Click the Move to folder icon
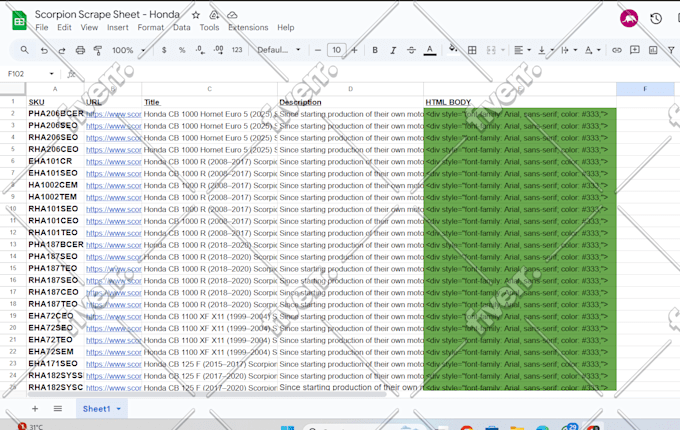Image resolution: width=680 pixels, height=430 pixels. (214, 15)
